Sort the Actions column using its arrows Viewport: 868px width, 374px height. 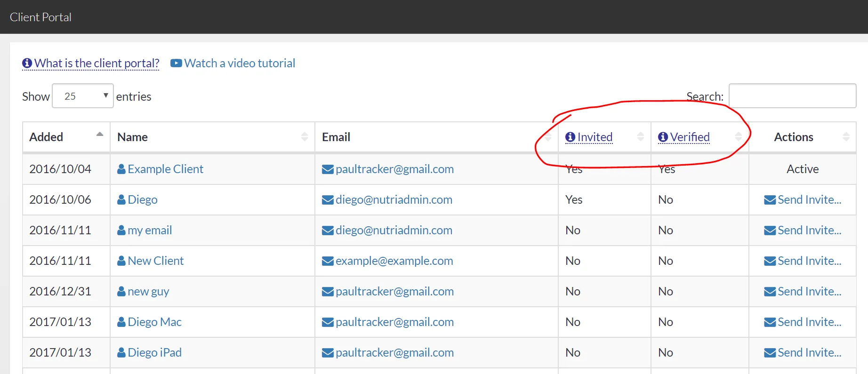pyautogui.click(x=846, y=137)
